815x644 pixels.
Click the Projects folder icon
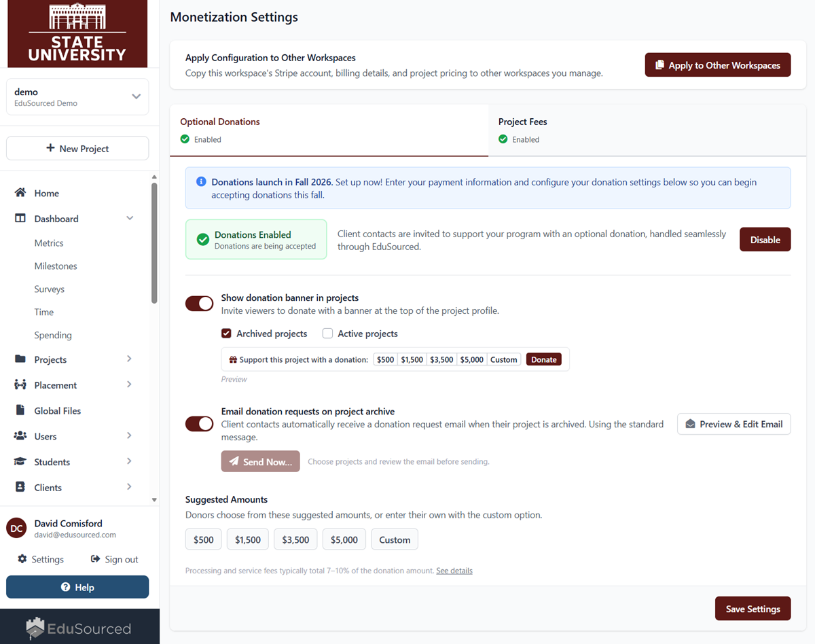coord(20,359)
